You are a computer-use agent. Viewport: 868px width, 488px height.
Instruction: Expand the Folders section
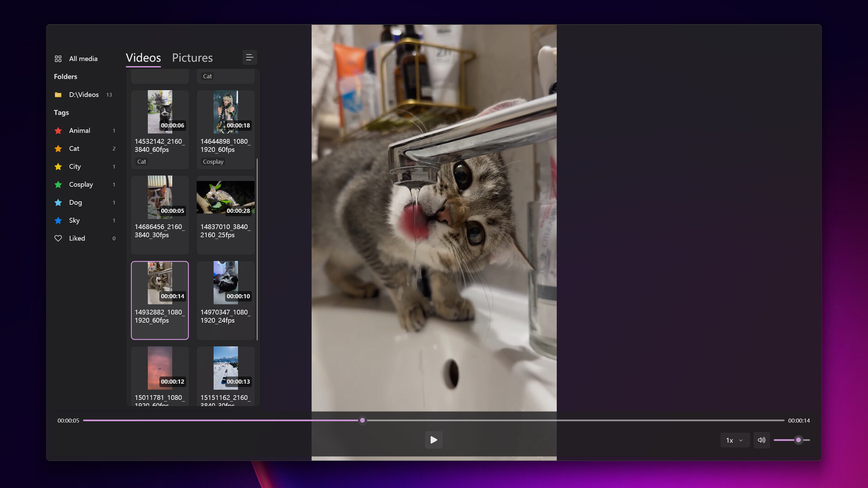coord(65,76)
